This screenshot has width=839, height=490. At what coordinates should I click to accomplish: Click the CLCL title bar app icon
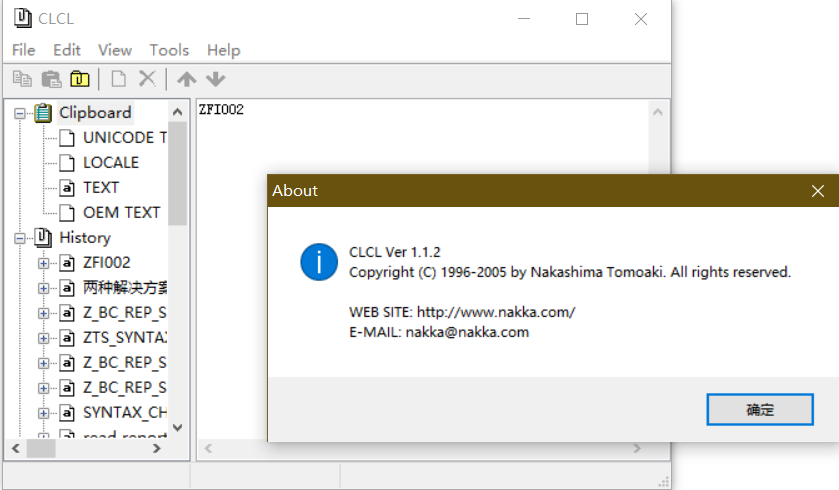tap(22, 18)
